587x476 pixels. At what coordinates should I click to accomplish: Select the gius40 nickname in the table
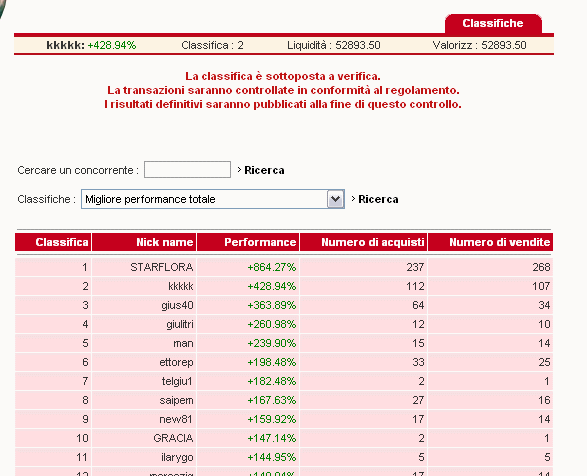pyautogui.click(x=177, y=305)
